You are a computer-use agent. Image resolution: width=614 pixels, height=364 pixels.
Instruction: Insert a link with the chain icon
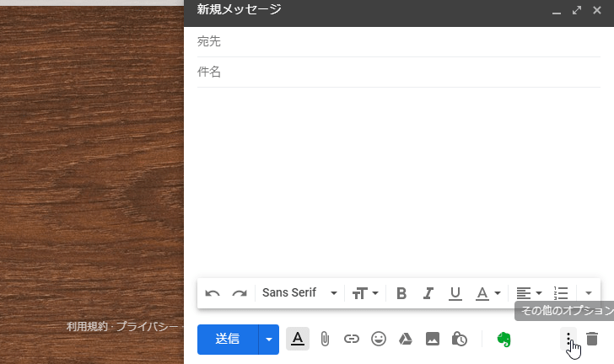click(351, 339)
